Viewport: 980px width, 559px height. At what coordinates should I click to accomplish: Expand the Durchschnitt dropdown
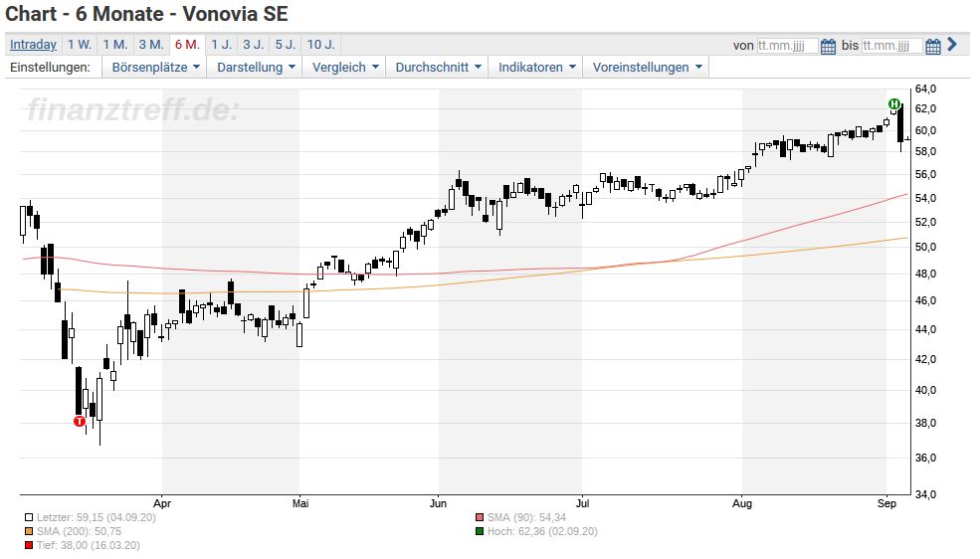[438, 68]
